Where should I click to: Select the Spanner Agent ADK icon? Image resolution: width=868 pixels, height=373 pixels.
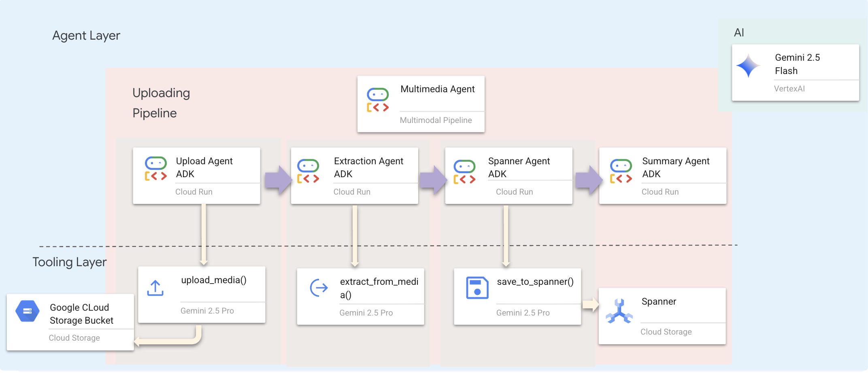464,172
